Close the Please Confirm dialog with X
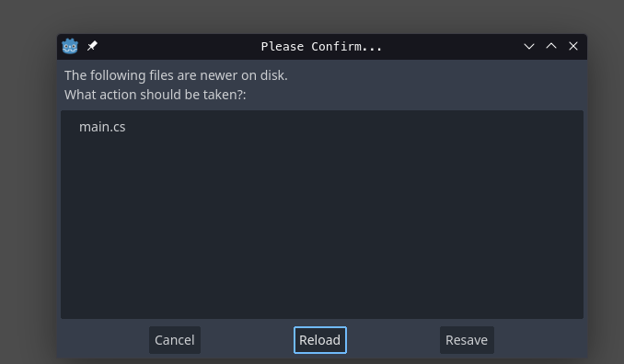 [573, 46]
